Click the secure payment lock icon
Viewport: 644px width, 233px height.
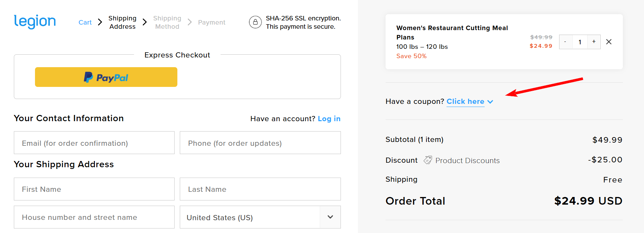pos(255,22)
